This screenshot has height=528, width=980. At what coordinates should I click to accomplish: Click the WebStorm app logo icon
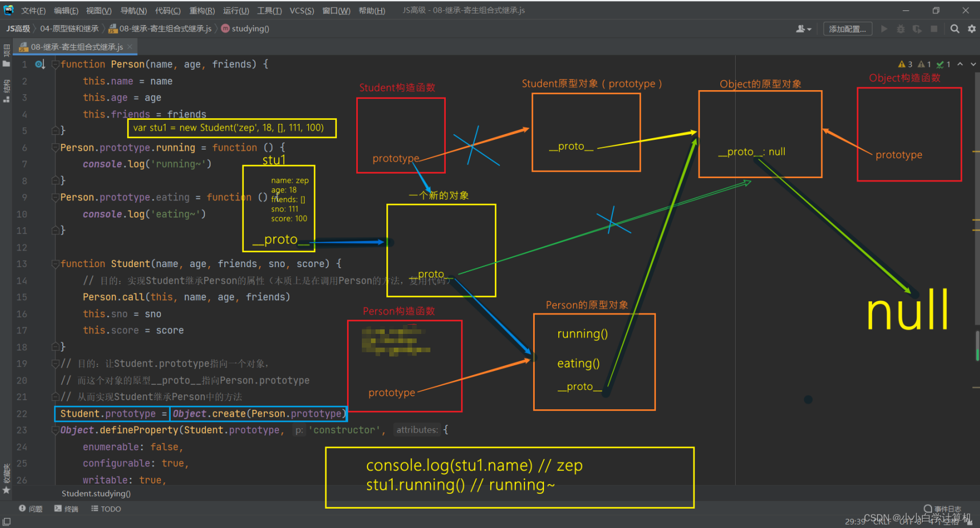coord(9,10)
